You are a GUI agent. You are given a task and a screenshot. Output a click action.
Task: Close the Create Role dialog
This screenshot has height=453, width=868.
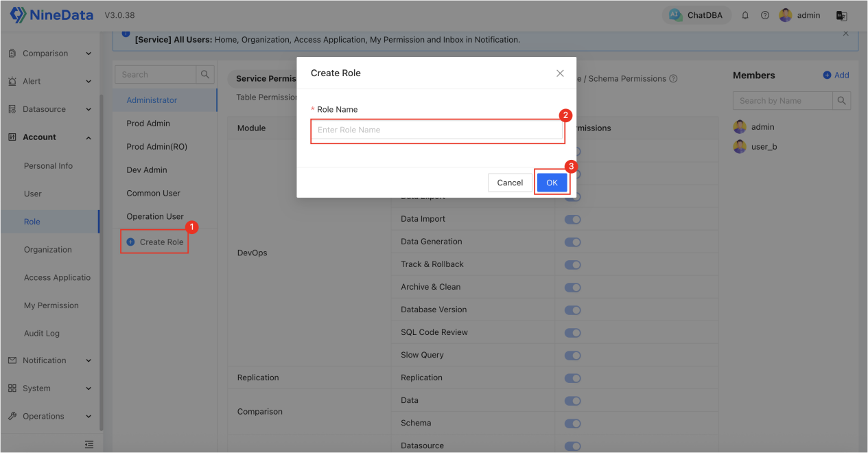(560, 73)
